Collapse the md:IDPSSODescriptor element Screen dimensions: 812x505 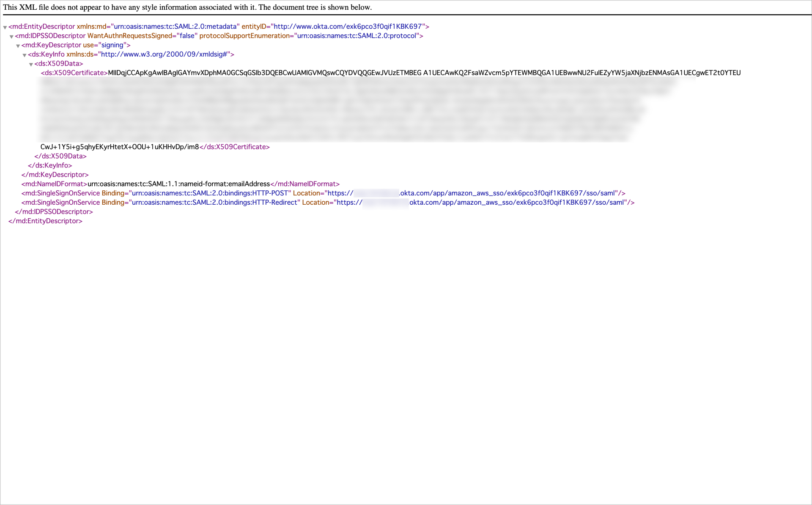coord(11,36)
